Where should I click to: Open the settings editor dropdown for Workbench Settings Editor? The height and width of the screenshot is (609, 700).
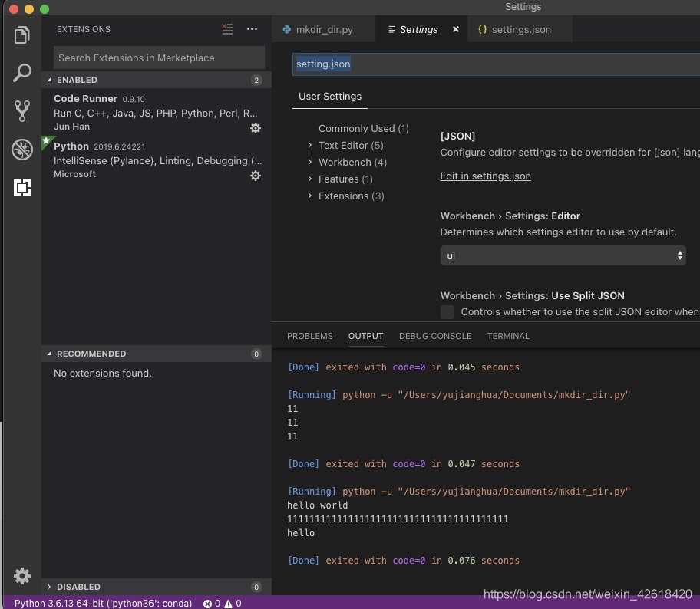563,255
